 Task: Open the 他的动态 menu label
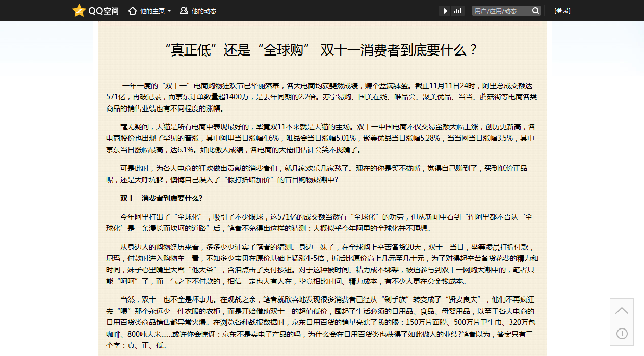pyautogui.click(x=204, y=11)
